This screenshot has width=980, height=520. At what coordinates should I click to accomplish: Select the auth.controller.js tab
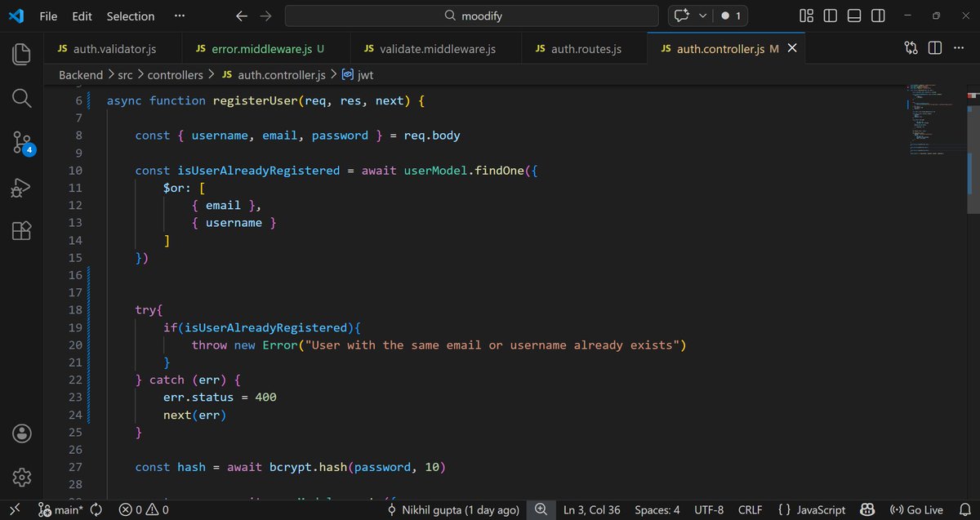click(x=726, y=49)
